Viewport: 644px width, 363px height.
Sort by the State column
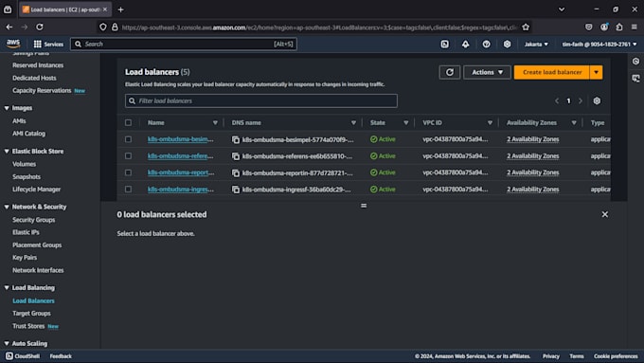point(405,123)
